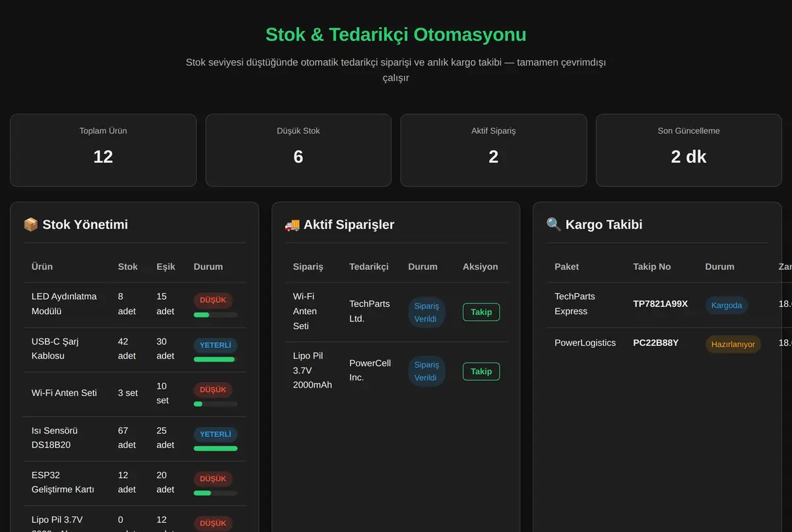The width and height of the screenshot is (792, 532).
Task: Click the package emoji beside Stok Yönetimi
Action: (x=30, y=224)
